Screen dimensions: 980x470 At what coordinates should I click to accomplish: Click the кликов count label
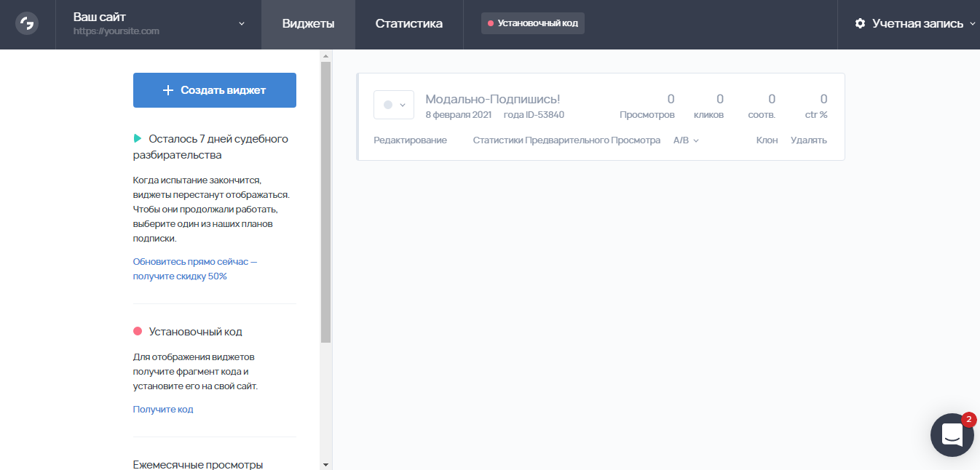(709, 115)
